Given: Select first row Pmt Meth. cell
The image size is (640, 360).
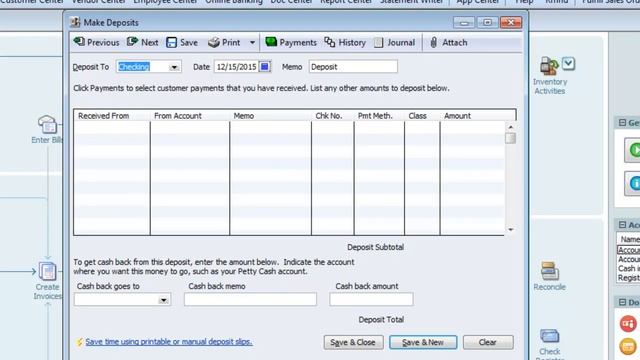Looking at the screenshot, I should (x=379, y=127).
